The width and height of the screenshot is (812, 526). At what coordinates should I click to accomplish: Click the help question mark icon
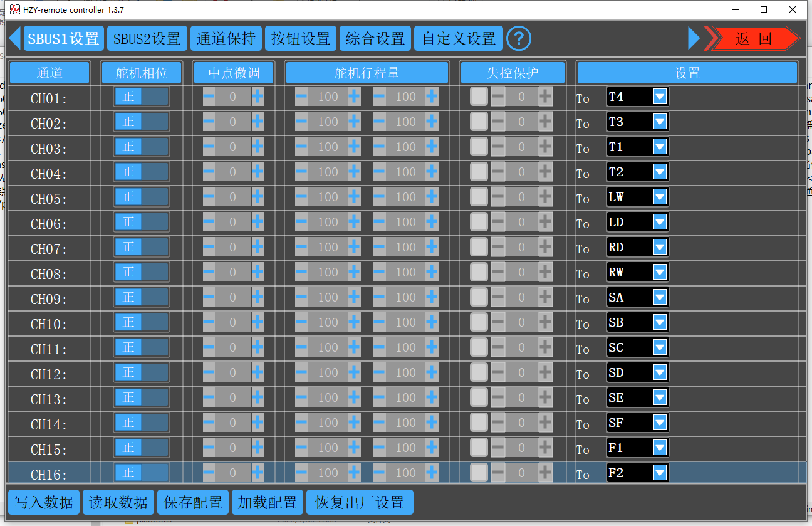click(519, 39)
